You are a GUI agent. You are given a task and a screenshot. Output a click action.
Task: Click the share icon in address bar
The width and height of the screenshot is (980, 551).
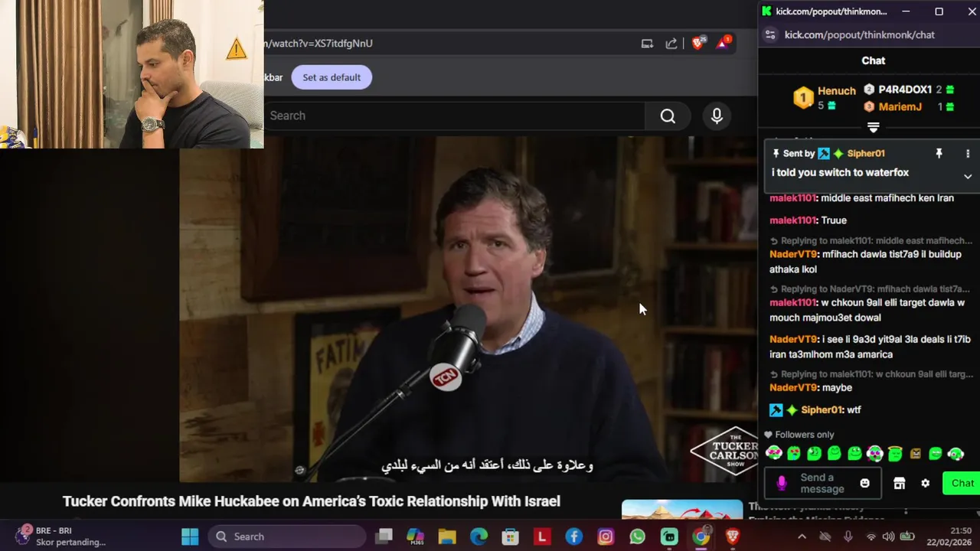[x=671, y=44]
